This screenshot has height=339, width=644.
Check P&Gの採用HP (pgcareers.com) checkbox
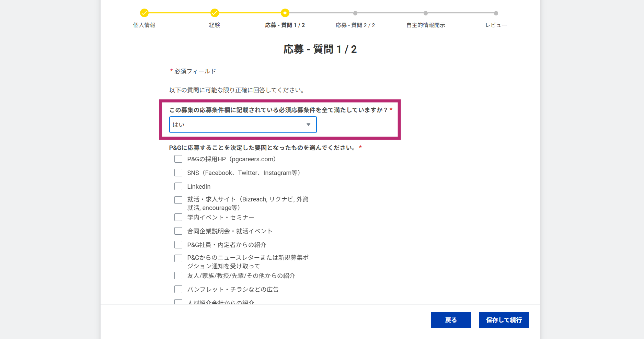(178, 159)
